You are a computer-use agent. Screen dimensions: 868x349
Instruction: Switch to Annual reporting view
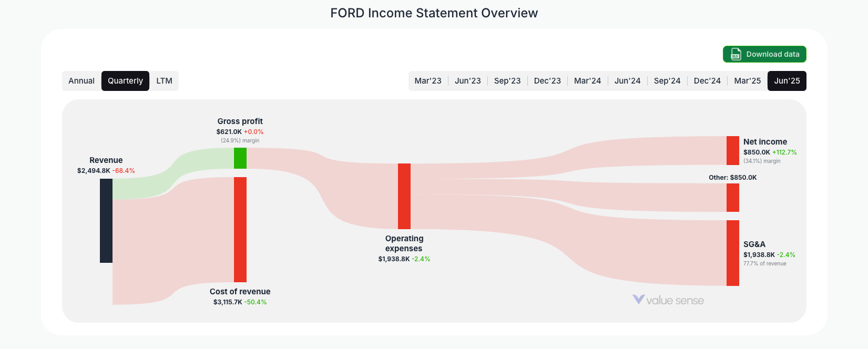click(81, 80)
